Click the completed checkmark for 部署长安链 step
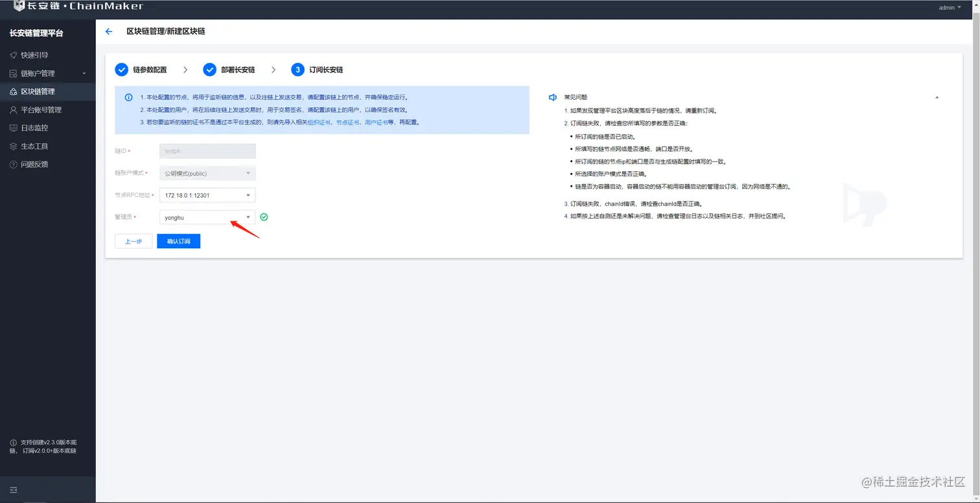 [x=209, y=69]
